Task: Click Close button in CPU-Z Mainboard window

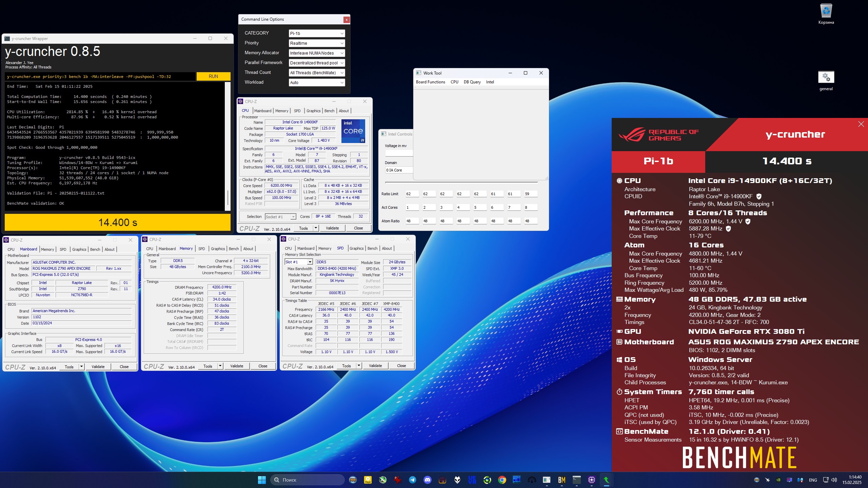Action: click(x=124, y=367)
